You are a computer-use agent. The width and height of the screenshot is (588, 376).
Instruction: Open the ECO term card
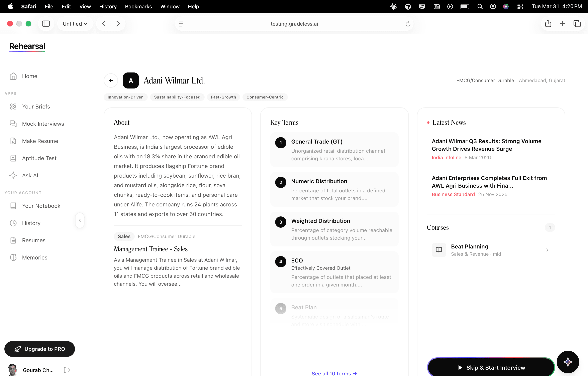[334, 272]
